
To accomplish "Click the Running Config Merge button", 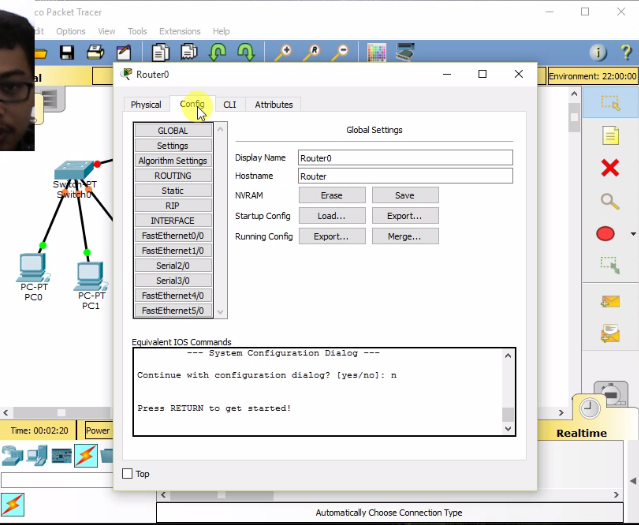I will click(x=405, y=236).
